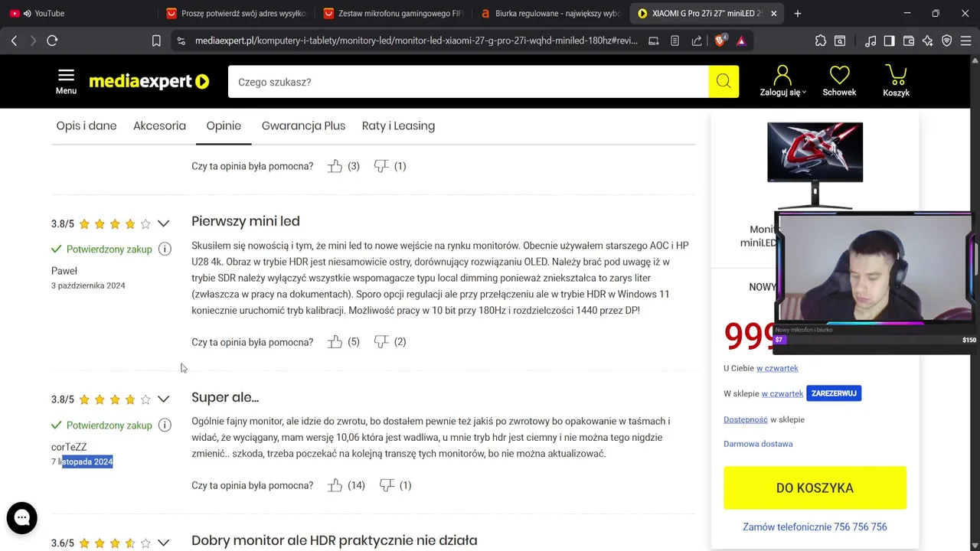Expand rating details for corTeZZ's 3.8/5 review
The height and width of the screenshot is (551, 980).
coord(163,399)
